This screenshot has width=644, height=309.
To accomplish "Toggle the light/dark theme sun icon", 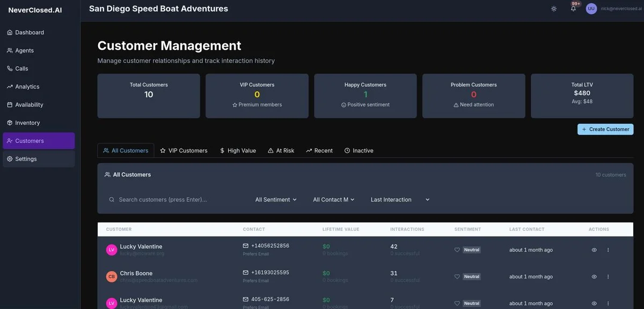I will pos(554,9).
